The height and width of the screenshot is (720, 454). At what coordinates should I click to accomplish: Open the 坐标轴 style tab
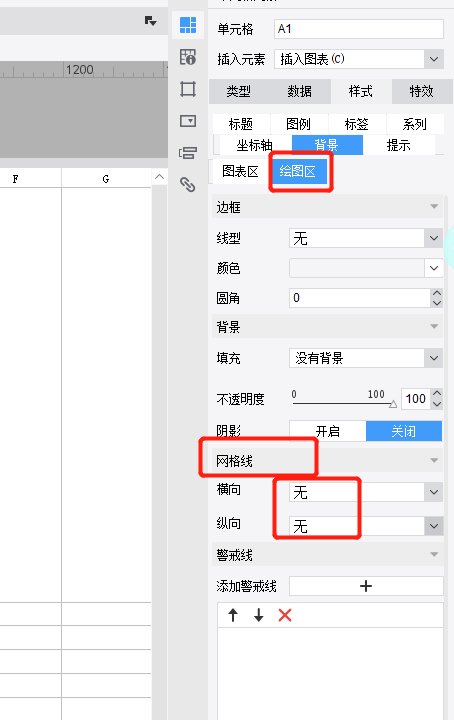(x=255, y=145)
